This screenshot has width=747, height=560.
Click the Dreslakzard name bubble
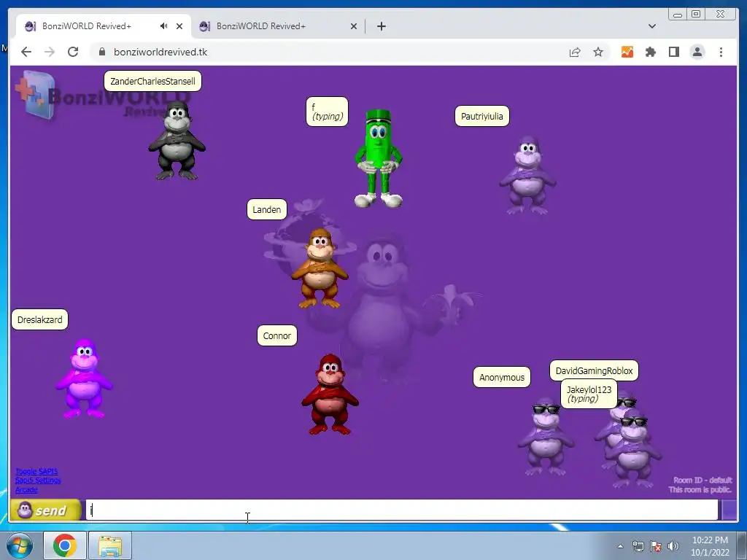(x=39, y=319)
